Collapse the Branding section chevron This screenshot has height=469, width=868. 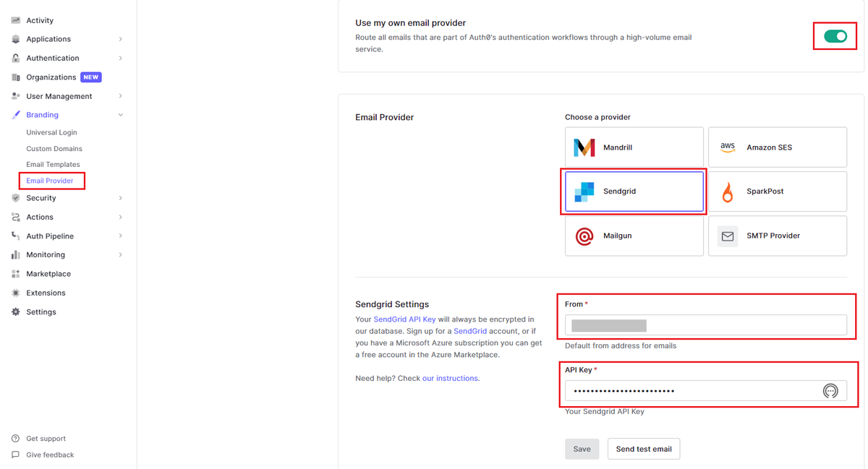pyautogui.click(x=120, y=115)
